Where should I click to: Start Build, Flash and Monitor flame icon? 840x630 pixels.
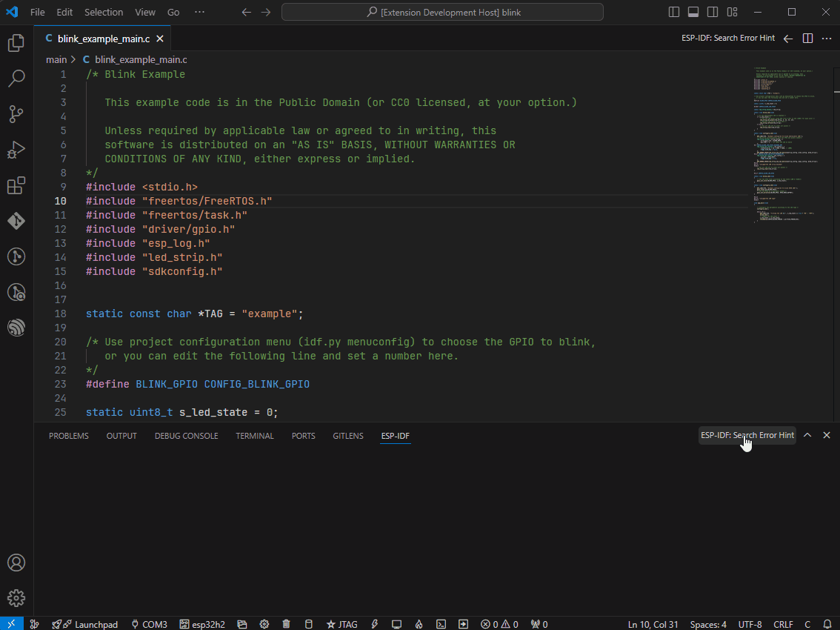419,623
